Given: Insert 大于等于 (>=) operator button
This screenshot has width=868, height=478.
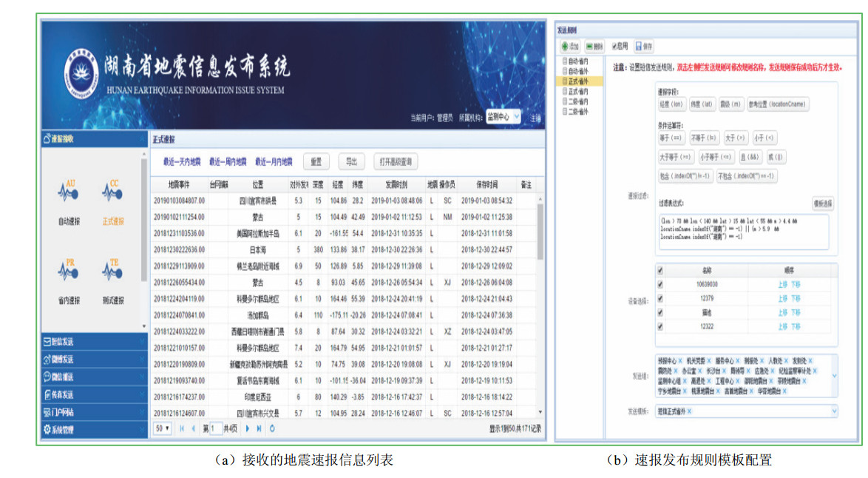Looking at the screenshot, I should coord(675,158).
